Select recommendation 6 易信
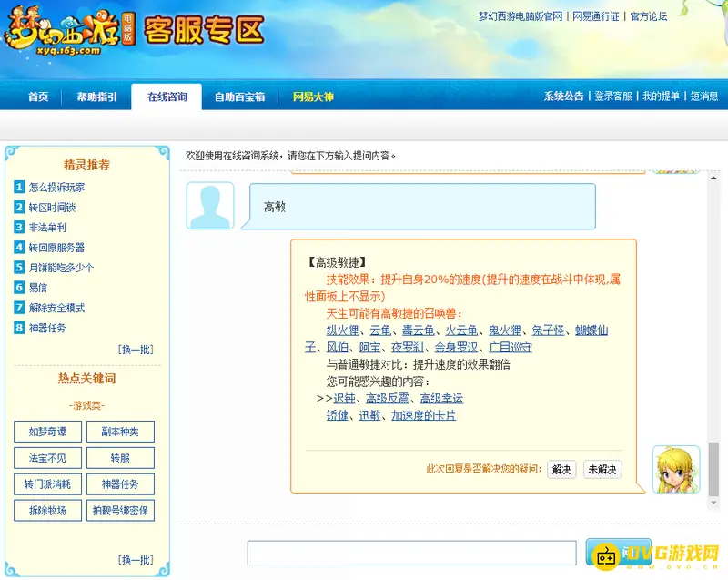 pos(38,288)
